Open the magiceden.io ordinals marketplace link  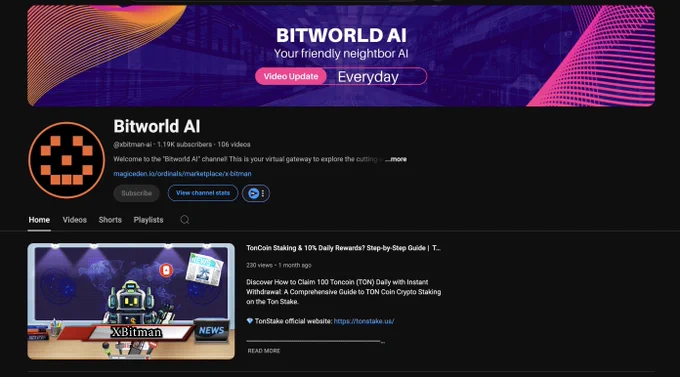click(182, 174)
